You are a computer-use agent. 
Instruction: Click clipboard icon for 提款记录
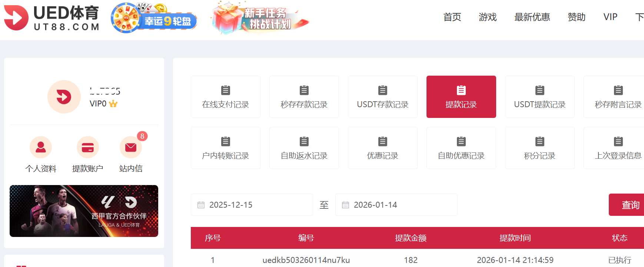point(461,90)
